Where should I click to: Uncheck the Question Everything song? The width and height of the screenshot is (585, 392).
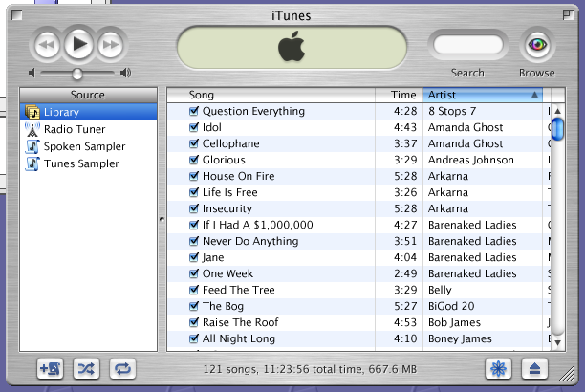194,111
